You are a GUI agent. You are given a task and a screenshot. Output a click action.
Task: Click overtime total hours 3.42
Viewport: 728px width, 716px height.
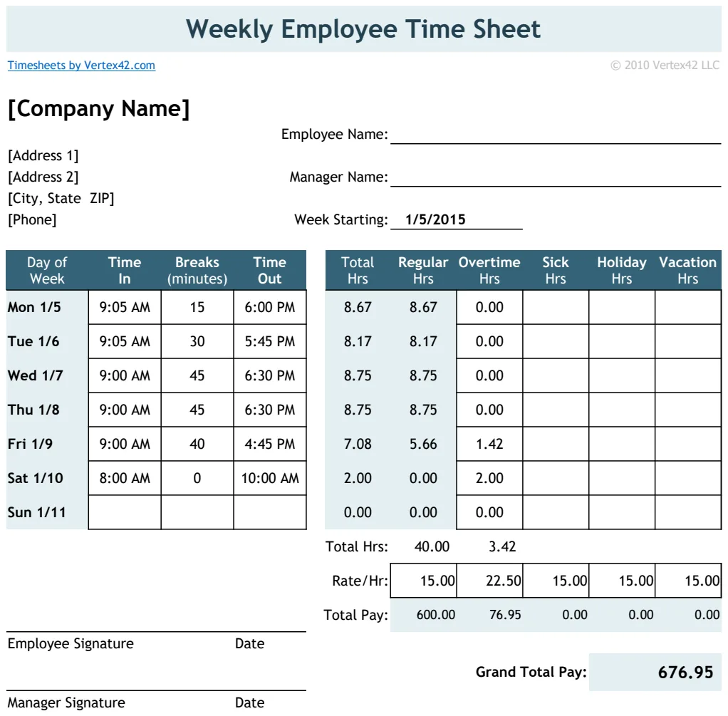point(502,546)
